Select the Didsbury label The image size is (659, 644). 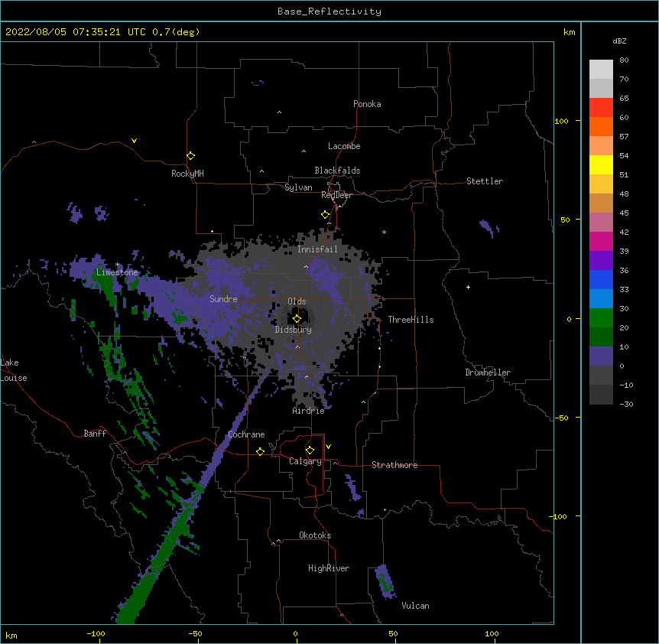tap(294, 330)
